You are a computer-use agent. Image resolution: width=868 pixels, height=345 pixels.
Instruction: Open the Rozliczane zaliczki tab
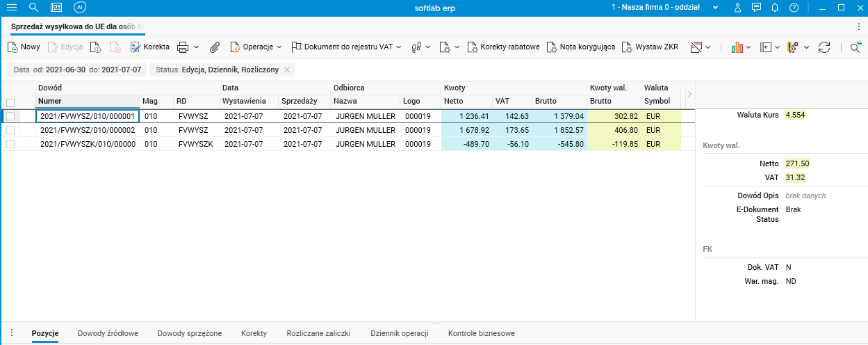[x=318, y=333]
